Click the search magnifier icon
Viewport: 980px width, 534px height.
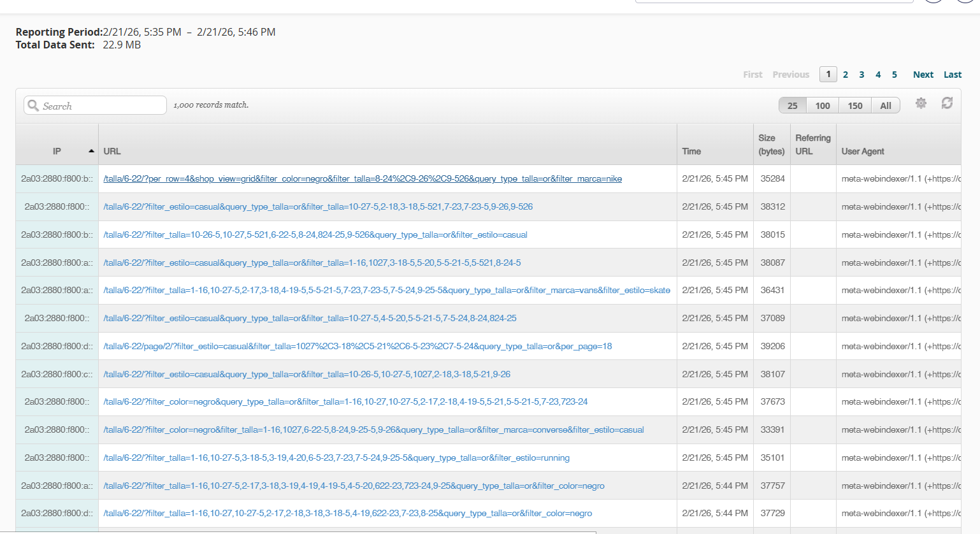[34, 105]
